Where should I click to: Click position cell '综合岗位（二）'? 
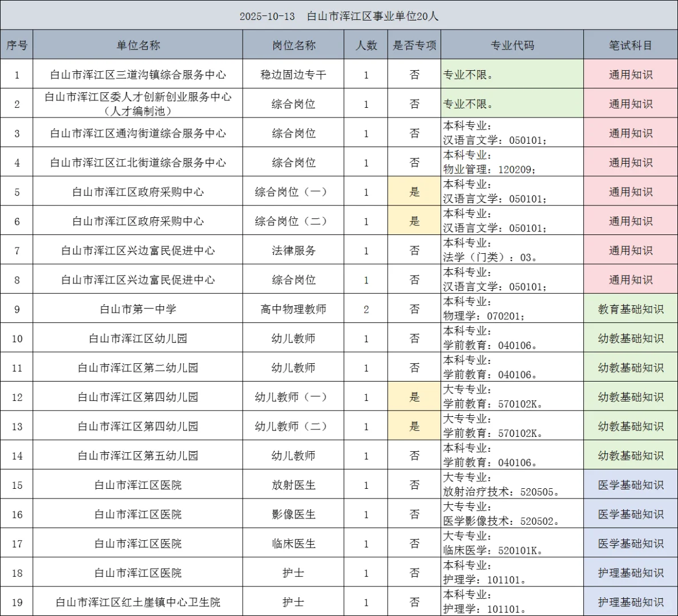point(293,221)
